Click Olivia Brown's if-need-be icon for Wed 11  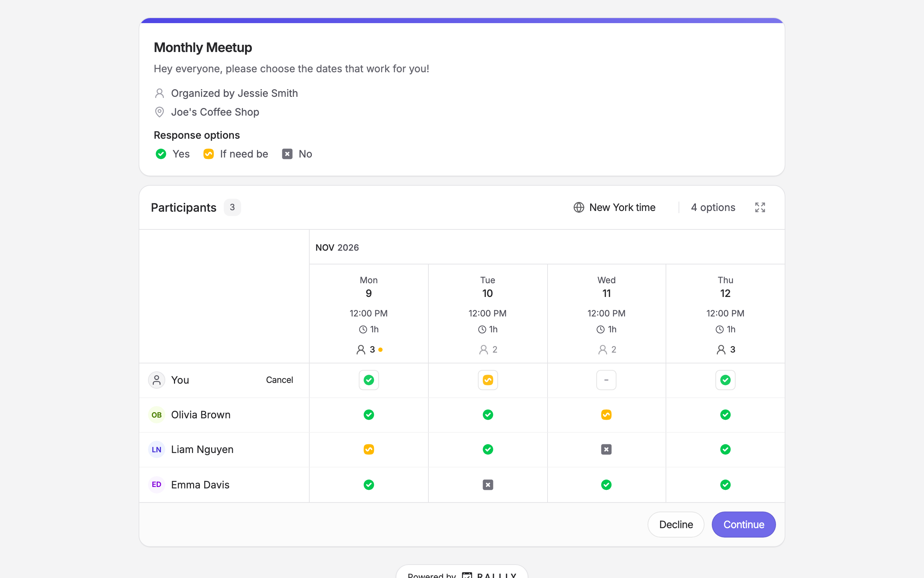pyautogui.click(x=606, y=415)
